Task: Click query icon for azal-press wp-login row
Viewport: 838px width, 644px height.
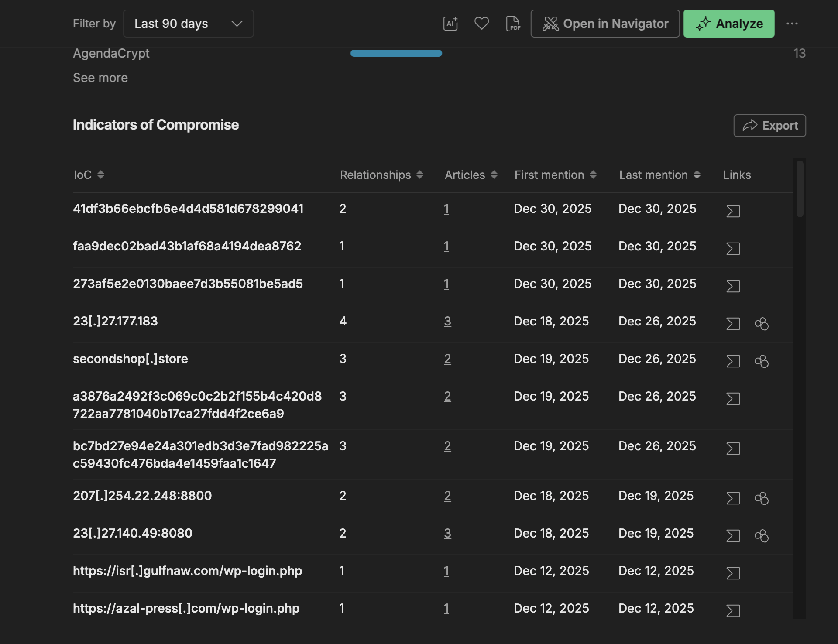Action: point(733,611)
